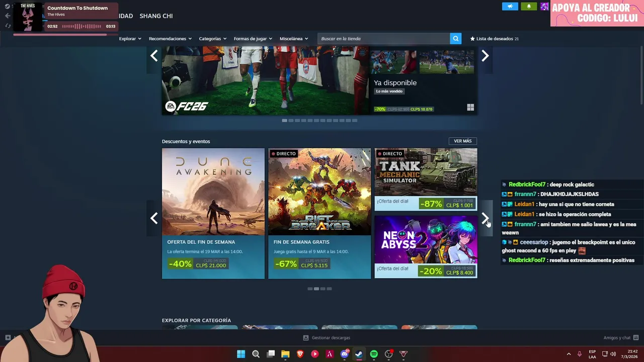This screenshot has width=644, height=362.
Task: Click the Steam taskbar icon
Action: pos(359,354)
